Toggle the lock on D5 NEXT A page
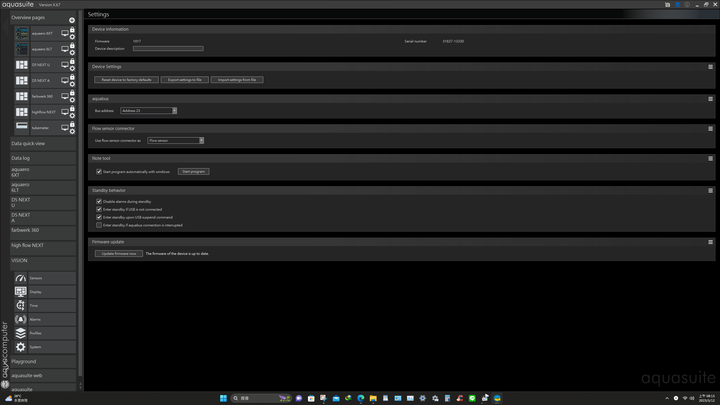This screenshot has height=405, width=720. click(x=72, y=77)
